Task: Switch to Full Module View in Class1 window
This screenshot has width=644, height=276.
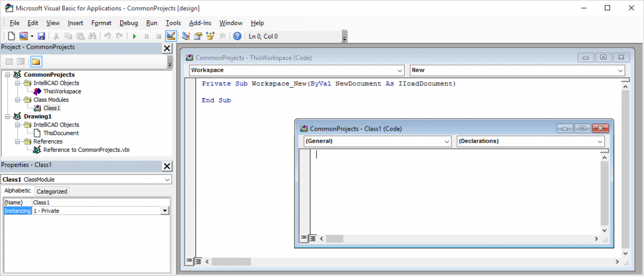Action: coord(312,238)
